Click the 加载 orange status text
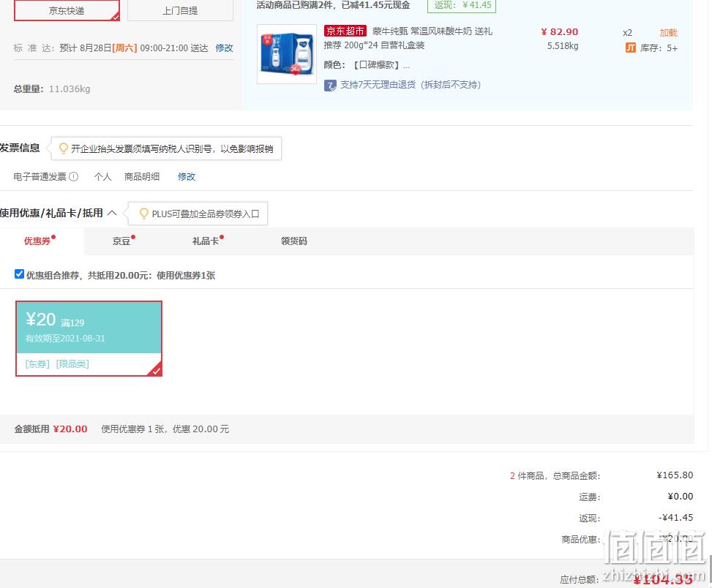Image resolution: width=712 pixels, height=588 pixels. 668,33
